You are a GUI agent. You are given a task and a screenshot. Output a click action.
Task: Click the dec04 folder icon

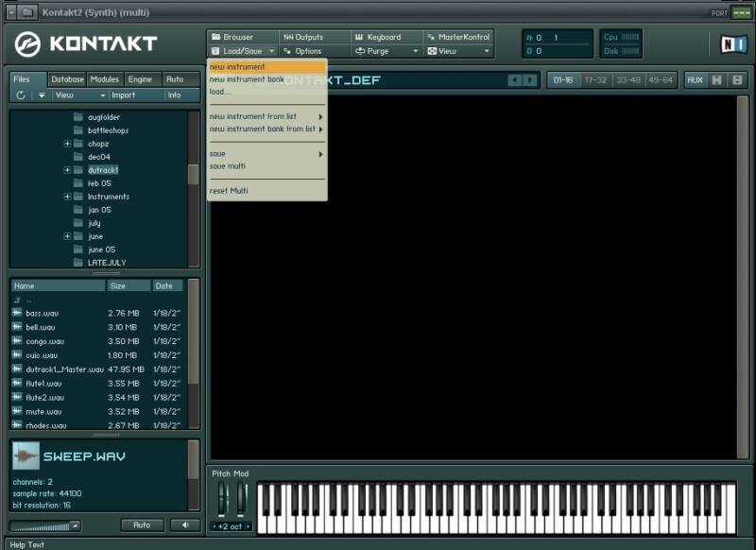78,157
